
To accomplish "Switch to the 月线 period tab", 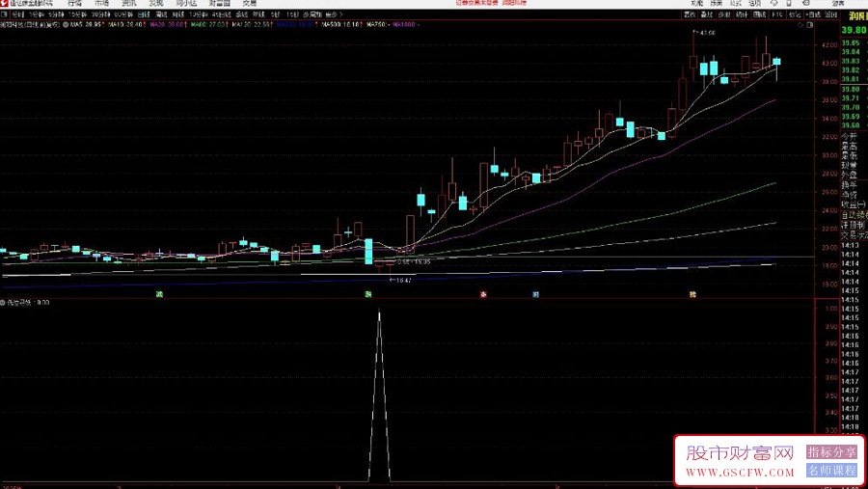I will (x=178, y=14).
